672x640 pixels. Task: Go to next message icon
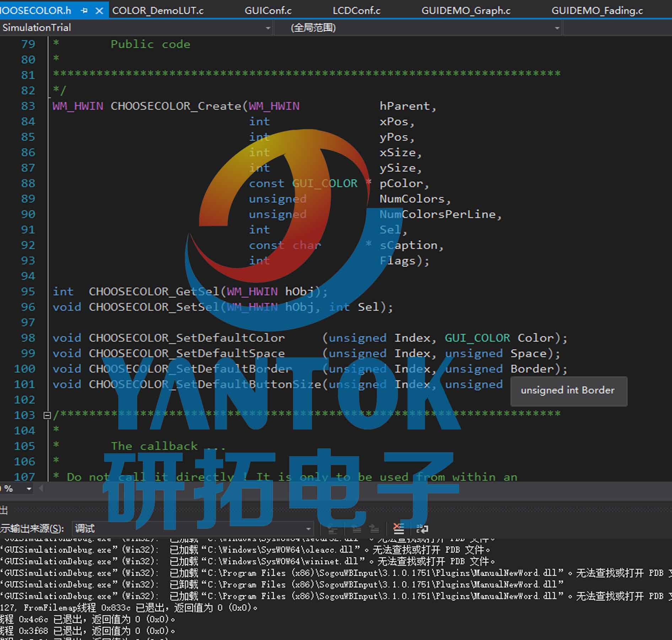[374, 529]
